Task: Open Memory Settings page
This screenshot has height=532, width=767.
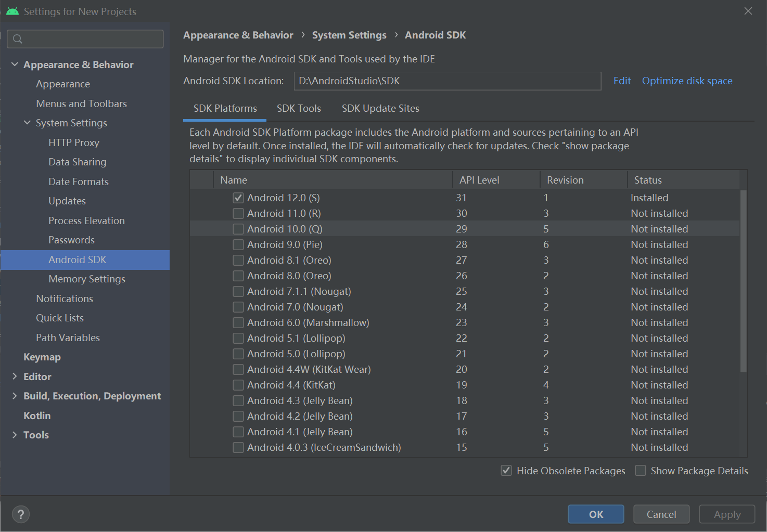Action: tap(87, 279)
